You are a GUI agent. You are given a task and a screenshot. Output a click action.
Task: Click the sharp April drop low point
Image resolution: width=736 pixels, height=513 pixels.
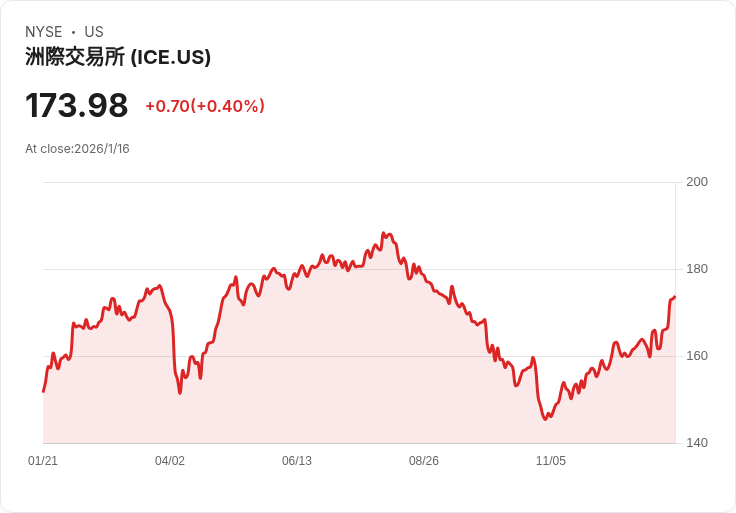[180, 392]
